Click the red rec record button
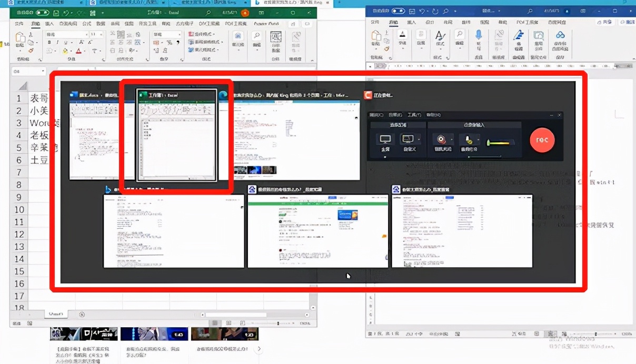 tap(542, 140)
